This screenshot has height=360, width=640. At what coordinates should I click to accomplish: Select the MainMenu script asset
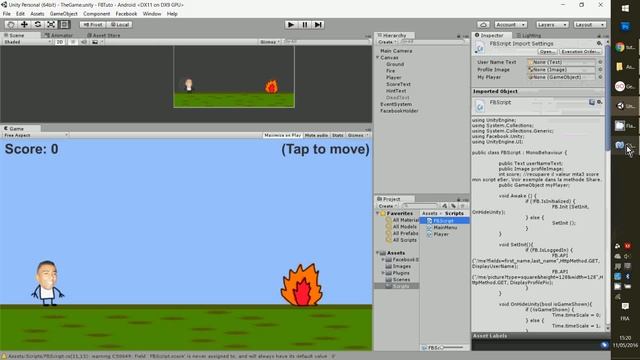tap(445, 227)
